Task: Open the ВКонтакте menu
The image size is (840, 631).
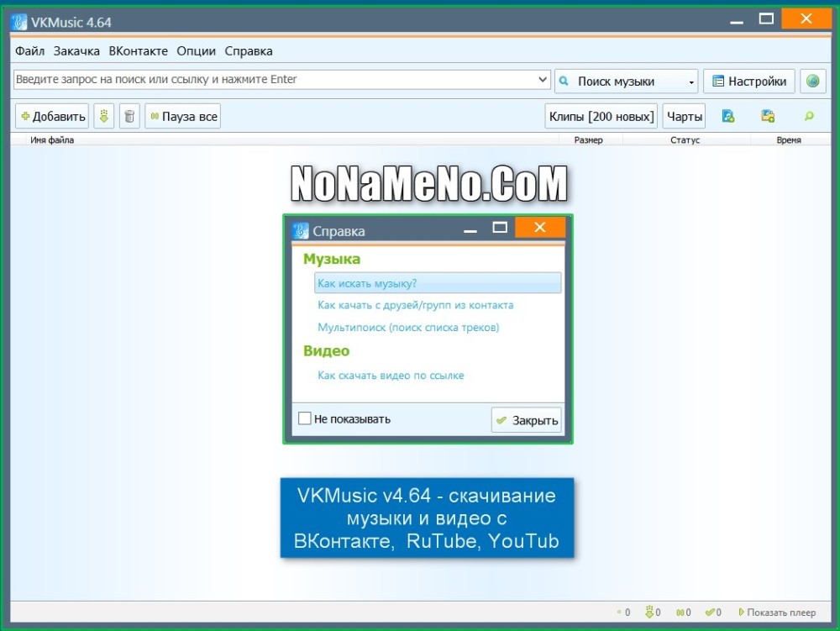Action: (x=138, y=51)
